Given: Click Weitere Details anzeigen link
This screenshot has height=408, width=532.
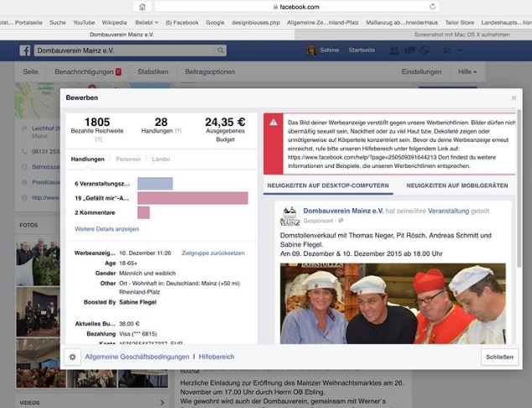Looking at the screenshot, I should [x=107, y=229].
